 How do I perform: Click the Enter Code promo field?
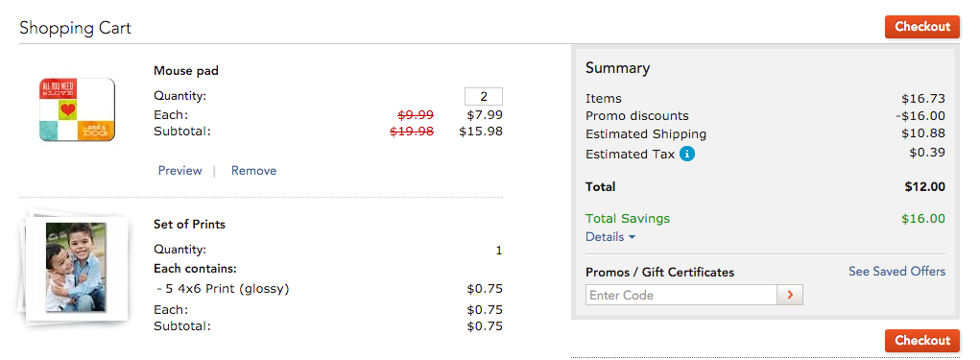tap(681, 295)
